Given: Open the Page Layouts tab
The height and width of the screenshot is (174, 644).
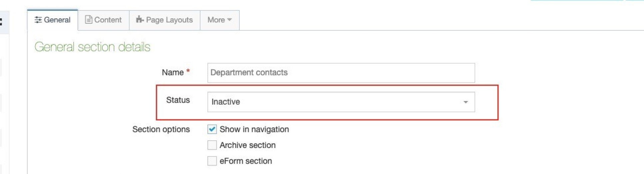Looking at the screenshot, I should (164, 20).
